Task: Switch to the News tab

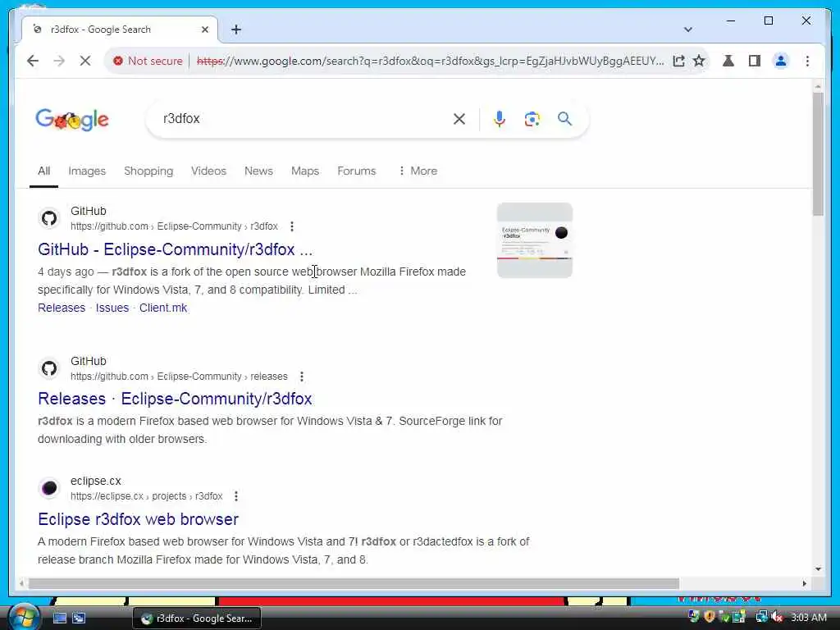Action: [258, 171]
